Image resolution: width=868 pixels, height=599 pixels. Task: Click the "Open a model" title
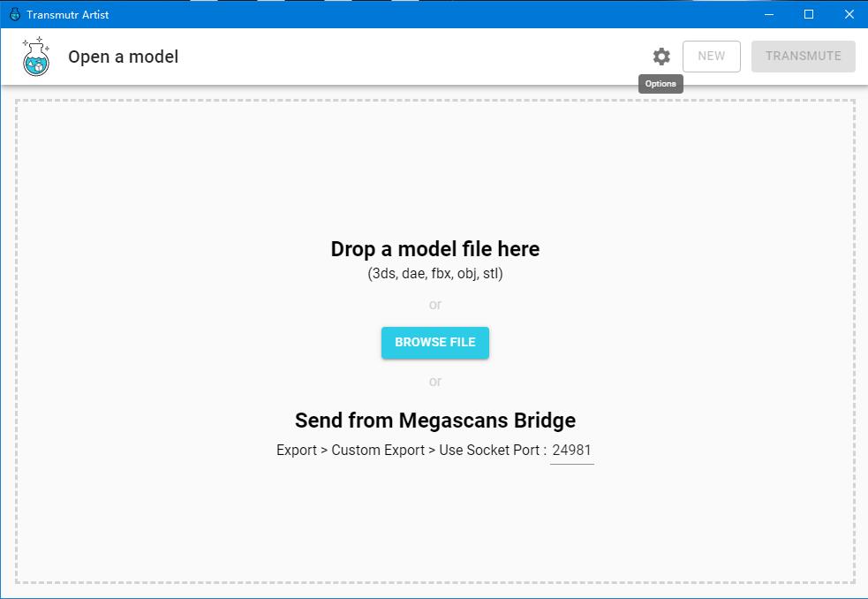(x=123, y=57)
